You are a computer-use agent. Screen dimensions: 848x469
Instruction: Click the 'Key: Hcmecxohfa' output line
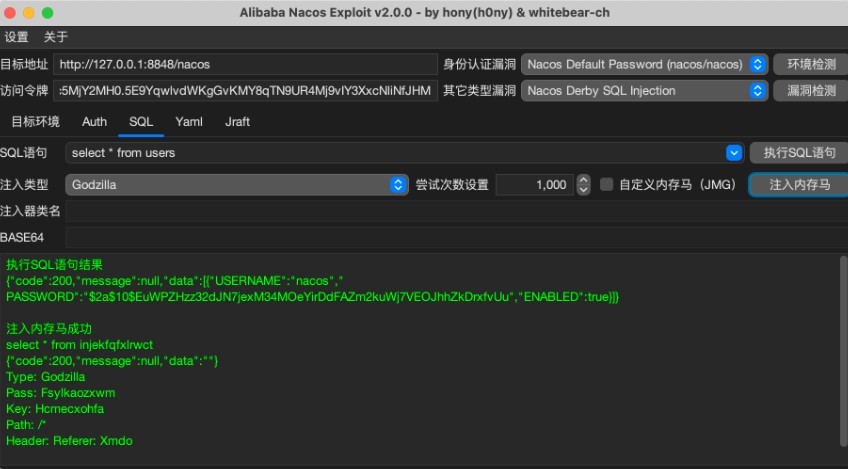55,408
